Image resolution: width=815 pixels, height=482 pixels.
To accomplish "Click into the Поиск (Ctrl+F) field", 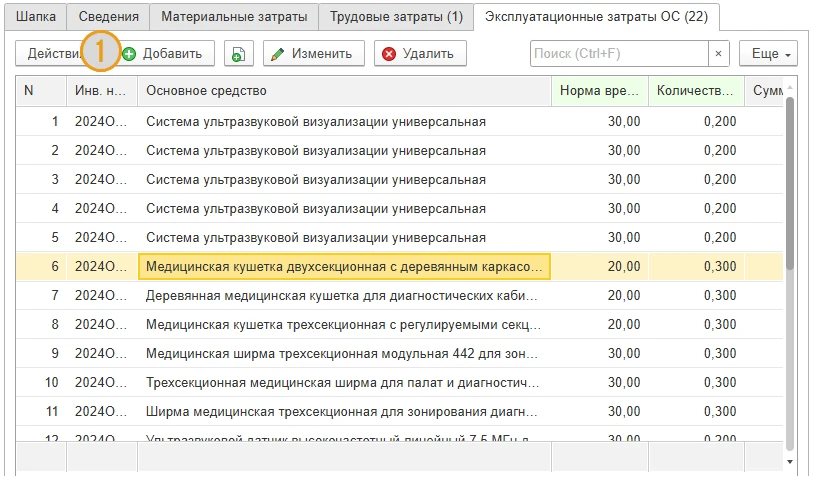I will [619, 54].
